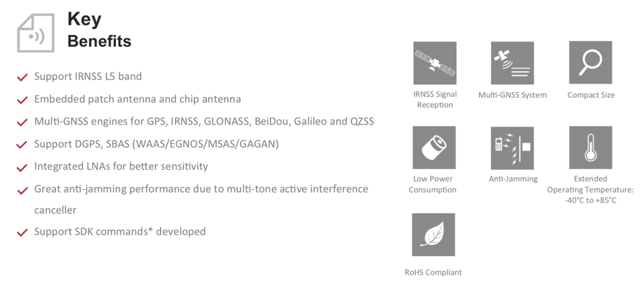The image size is (644, 299).
Task: Click the -40°C to +85°C temperature label
Action: [x=590, y=200]
